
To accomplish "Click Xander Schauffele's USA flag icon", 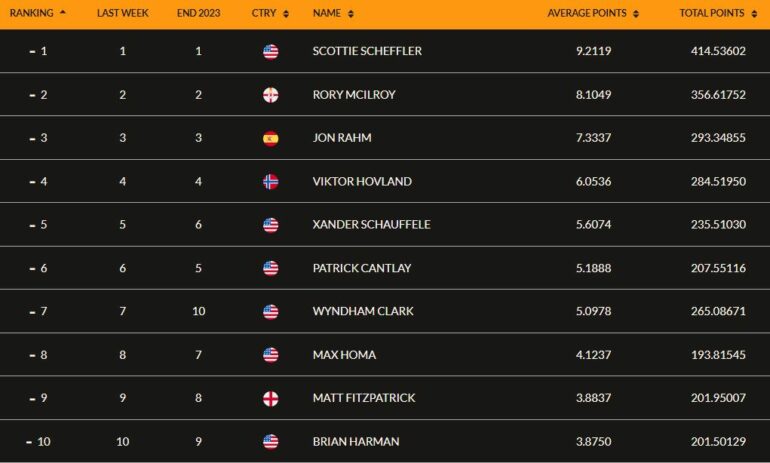I will pyautogui.click(x=271, y=225).
